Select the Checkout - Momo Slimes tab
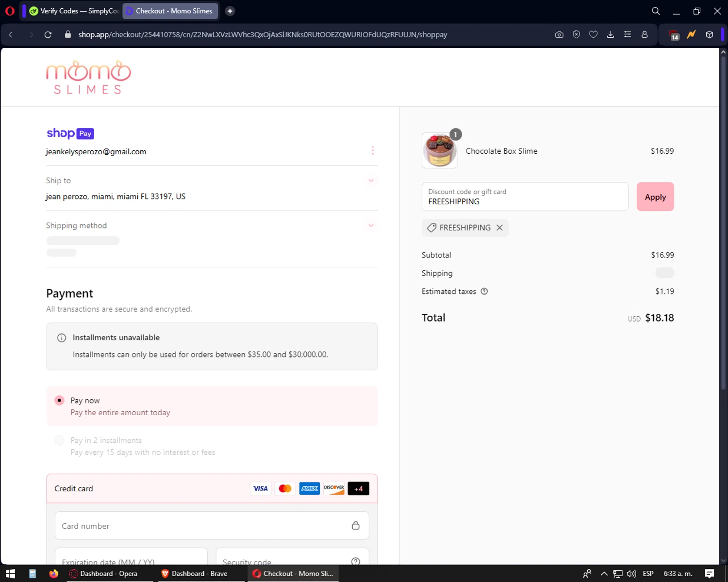The width and height of the screenshot is (728, 582). [x=170, y=11]
